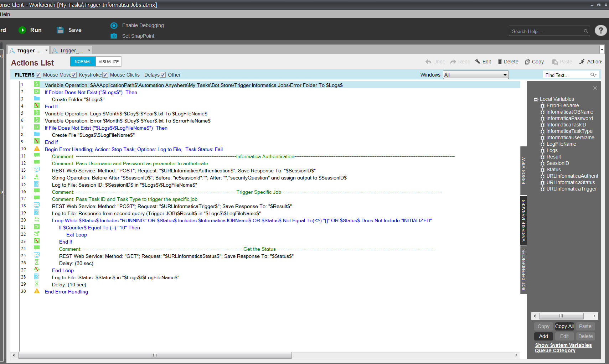Expand the SessionID variable node
Viewport: 609px width, 364px height.
click(x=542, y=163)
